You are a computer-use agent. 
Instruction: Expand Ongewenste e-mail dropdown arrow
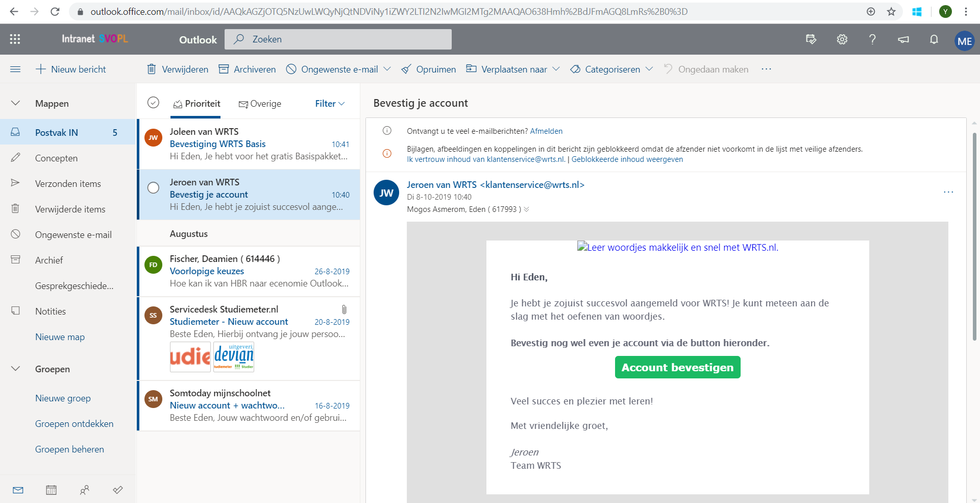[387, 69]
